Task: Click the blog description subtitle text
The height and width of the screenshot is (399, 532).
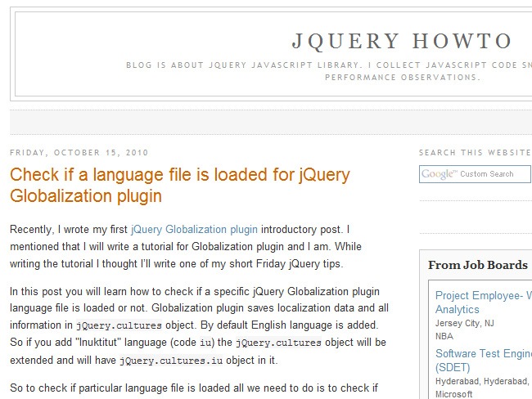Action: 329,71
